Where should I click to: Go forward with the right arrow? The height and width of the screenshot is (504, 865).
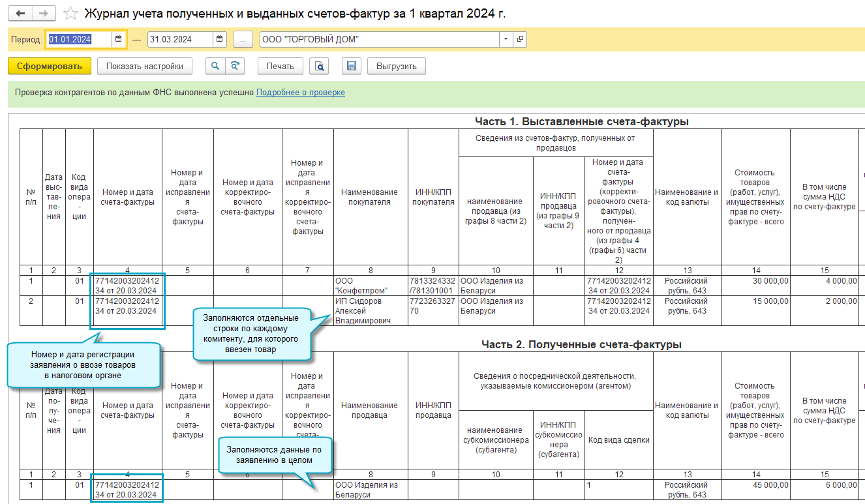point(44,14)
